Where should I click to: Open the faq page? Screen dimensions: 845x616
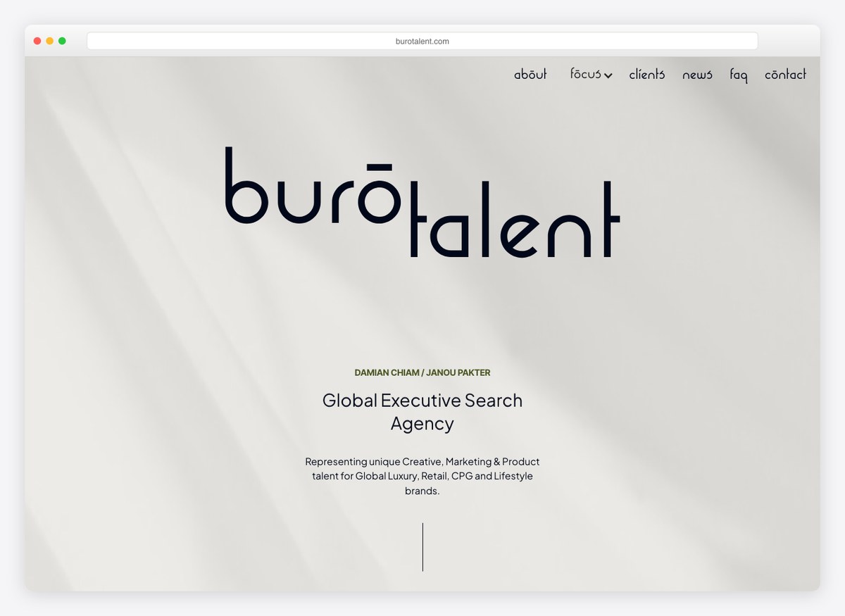click(739, 75)
